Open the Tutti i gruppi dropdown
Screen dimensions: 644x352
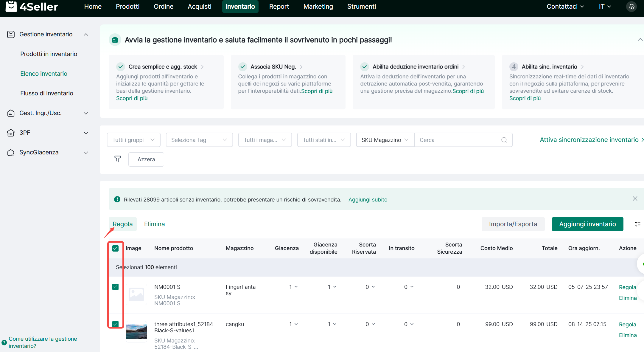point(133,140)
